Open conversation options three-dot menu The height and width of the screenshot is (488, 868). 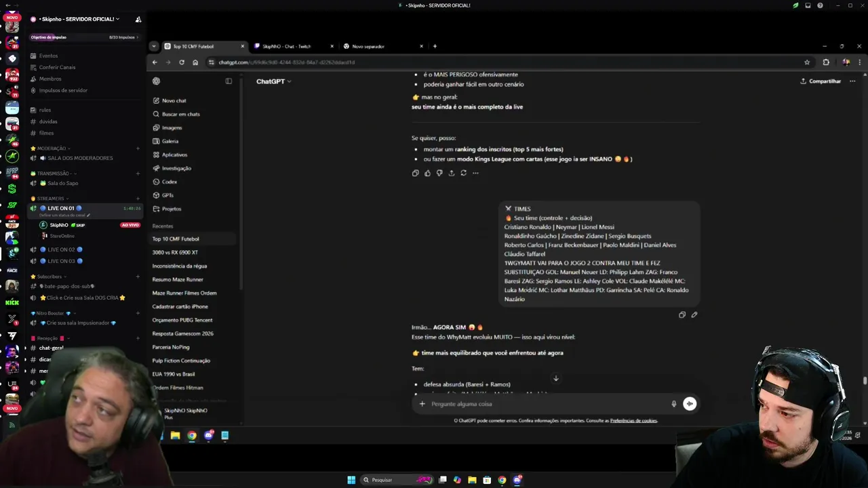click(852, 81)
